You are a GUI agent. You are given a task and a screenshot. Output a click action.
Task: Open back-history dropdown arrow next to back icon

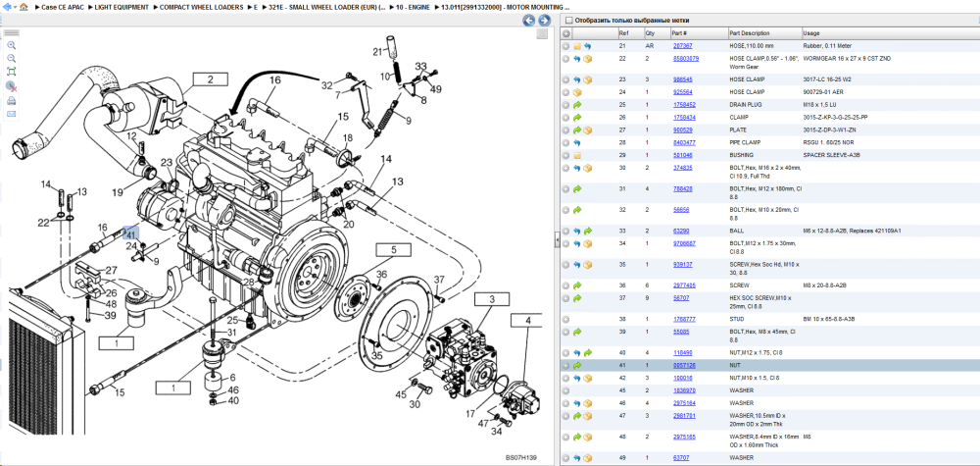tap(15, 8)
